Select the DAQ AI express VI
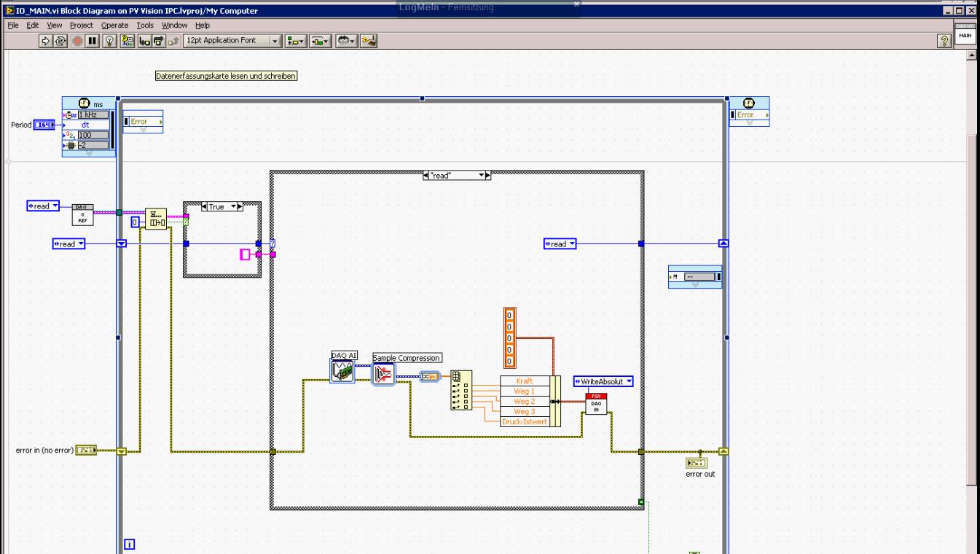 coord(342,371)
